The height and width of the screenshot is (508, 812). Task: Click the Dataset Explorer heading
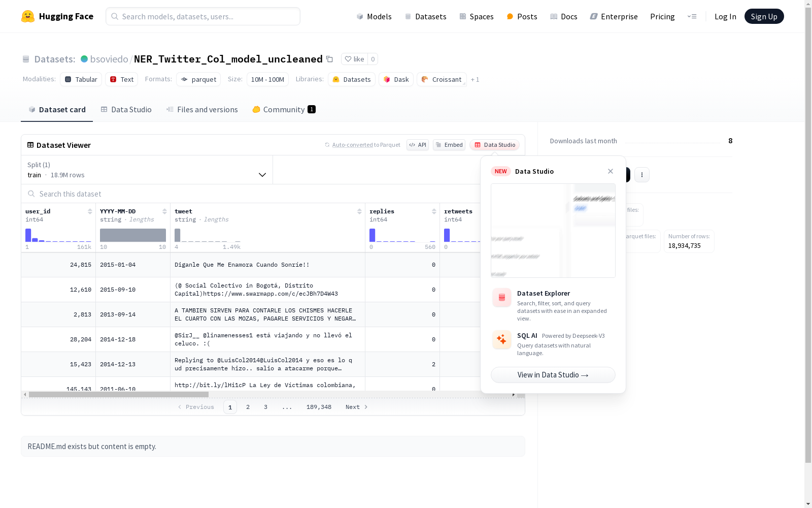point(544,293)
